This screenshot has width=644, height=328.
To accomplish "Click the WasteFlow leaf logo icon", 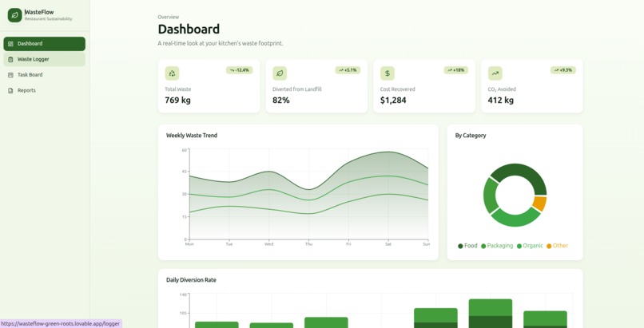I will click(15, 15).
